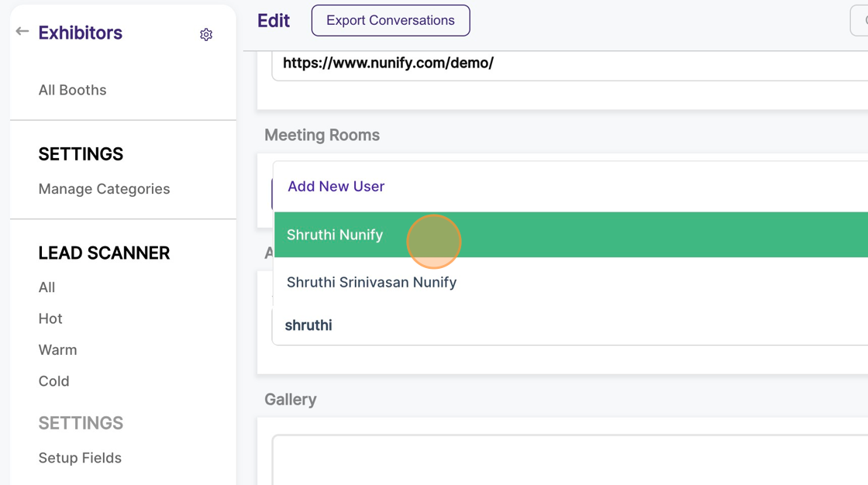Select the Warm leads filter

coord(58,349)
